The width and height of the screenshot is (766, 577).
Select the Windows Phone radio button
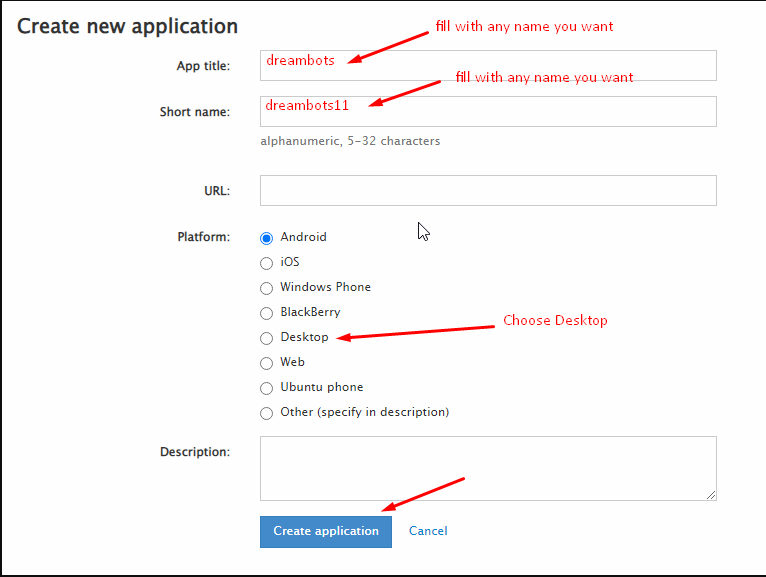tap(266, 288)
